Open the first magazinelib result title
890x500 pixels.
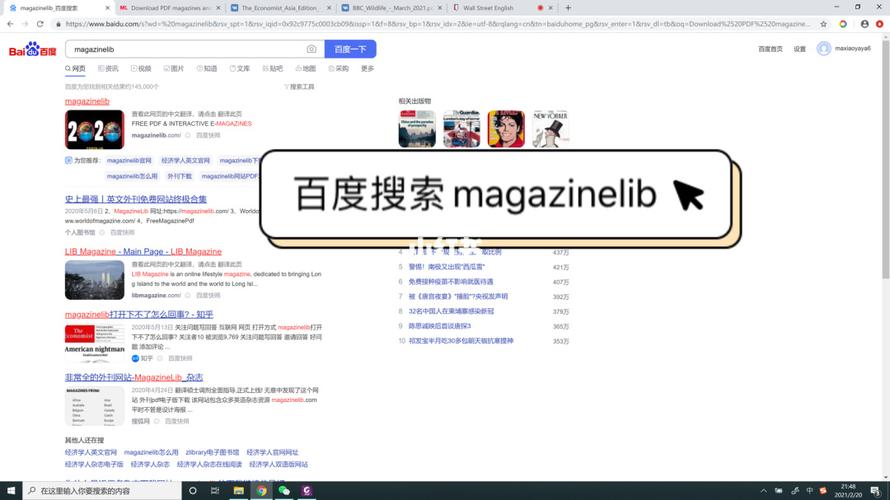(x=87, y=101)
